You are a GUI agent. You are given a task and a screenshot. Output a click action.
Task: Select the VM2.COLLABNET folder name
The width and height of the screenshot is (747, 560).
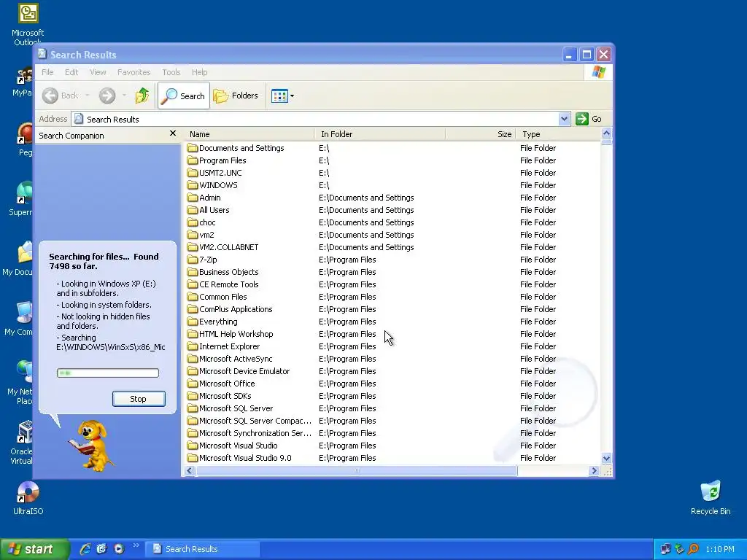pyautogui.click(x=228, y=247)
